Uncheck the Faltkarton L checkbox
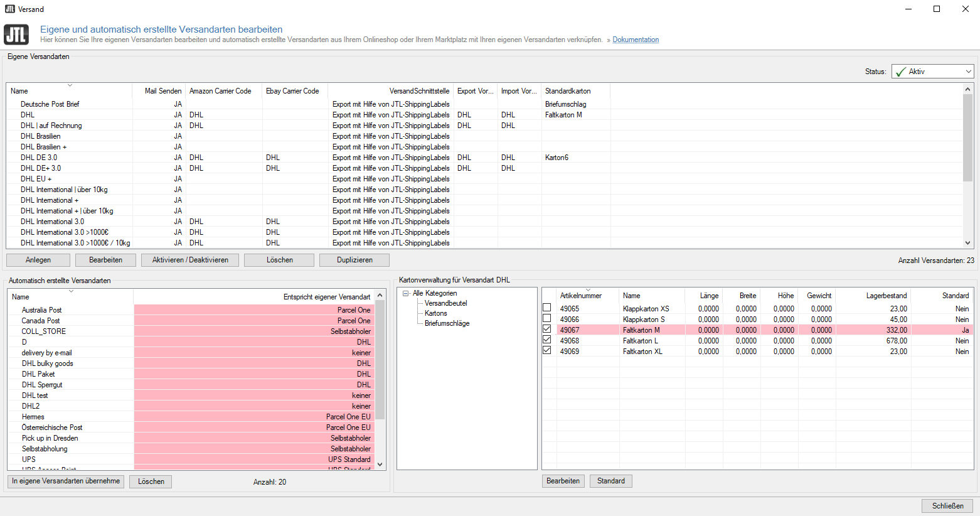The image size is (980, 516). coord(547,340)
